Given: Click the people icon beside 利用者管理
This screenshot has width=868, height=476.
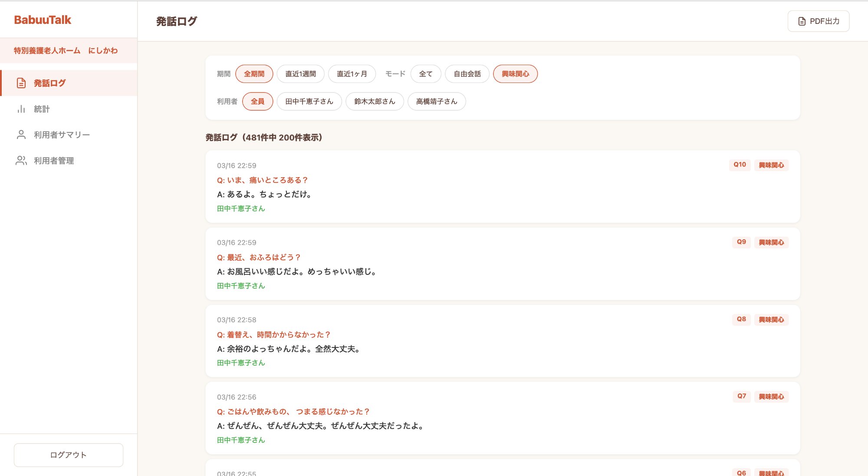Looking at the screenshot, I should tap(21, 161).
